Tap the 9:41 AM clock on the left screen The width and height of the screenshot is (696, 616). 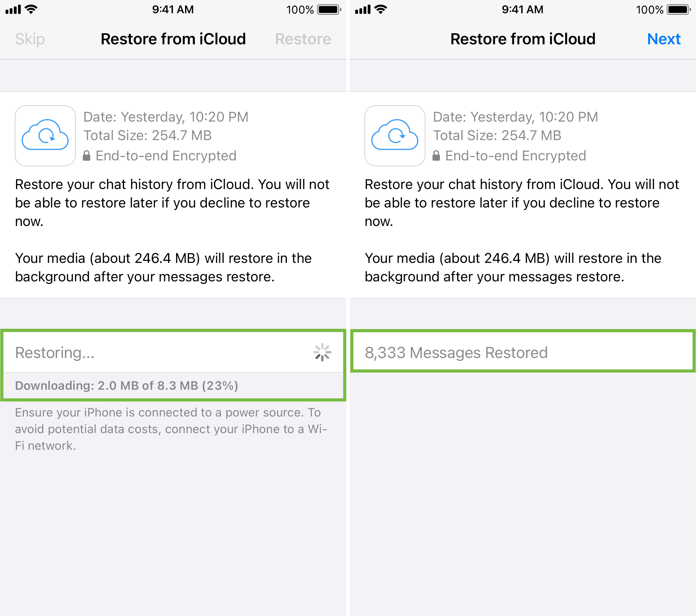point(173,10)
